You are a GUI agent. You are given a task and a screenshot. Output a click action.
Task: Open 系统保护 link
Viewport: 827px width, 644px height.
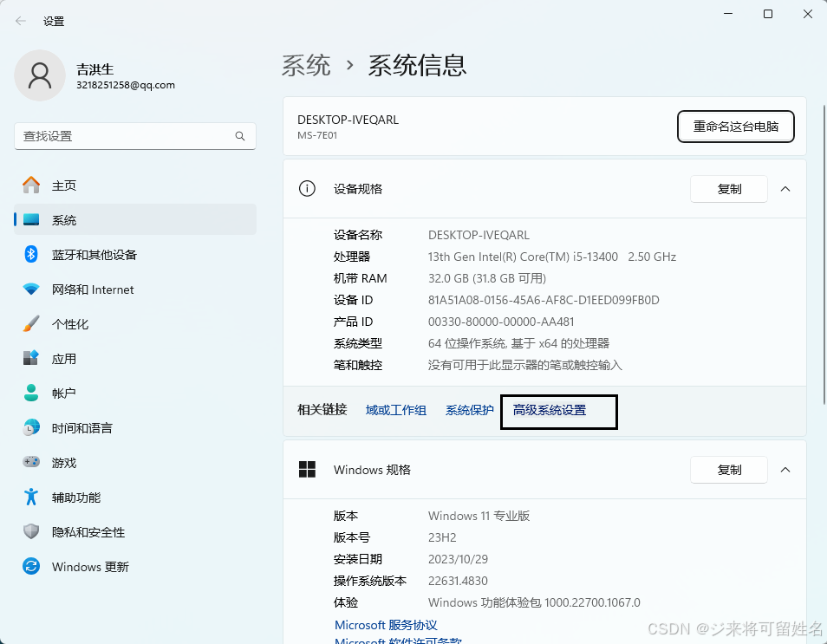[469, 410]
